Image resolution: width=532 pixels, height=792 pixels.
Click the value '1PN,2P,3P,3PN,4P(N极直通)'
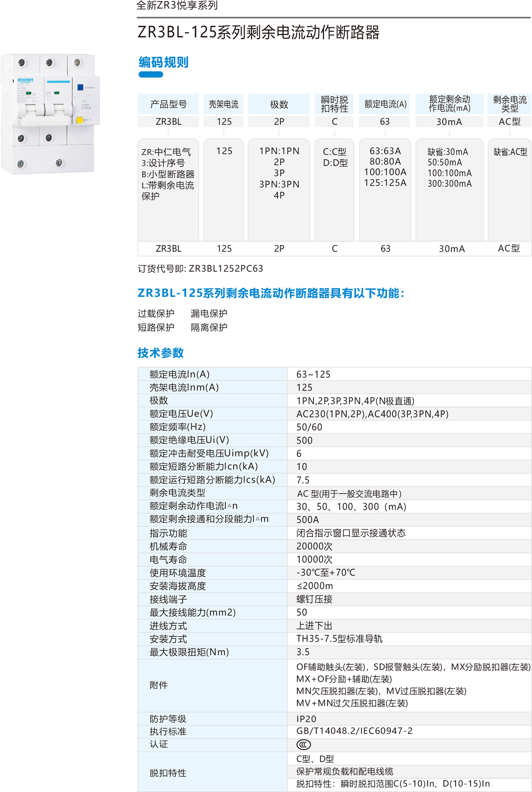(356, 401)
